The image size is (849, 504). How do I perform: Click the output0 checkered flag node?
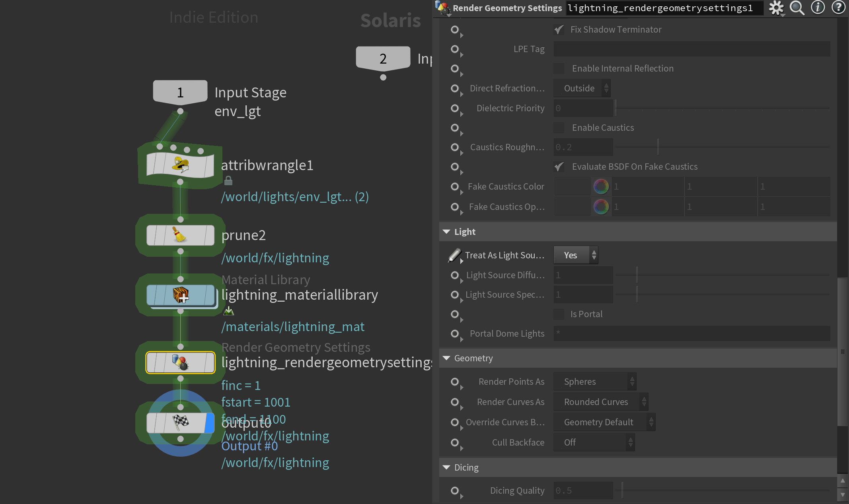pos(181,423)
